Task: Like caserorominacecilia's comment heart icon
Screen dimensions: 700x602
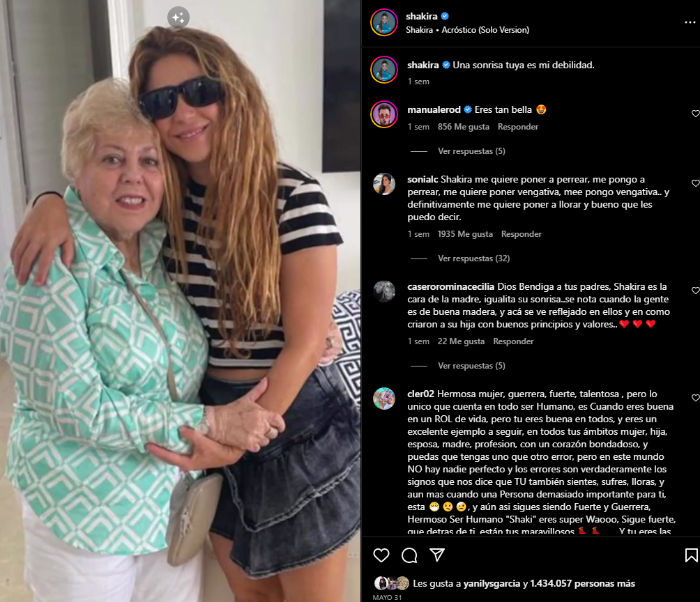Action: click(x=696, y=291)
